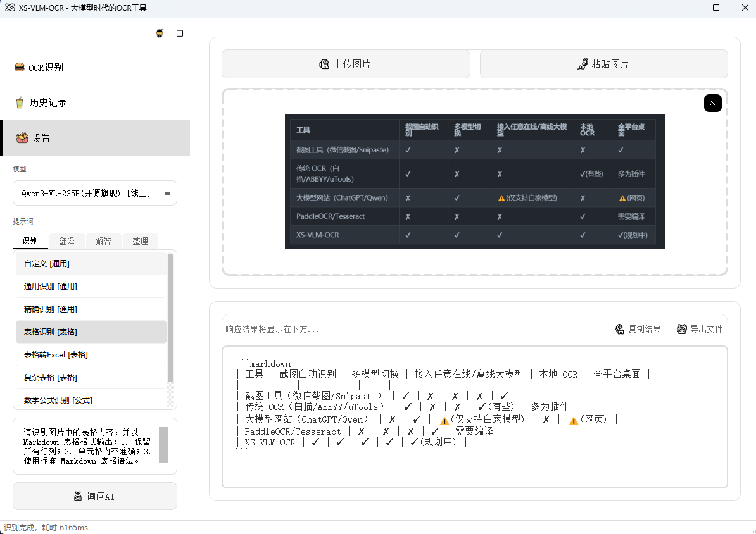Click the 导出文件 button
Image resolution: width=756 pixels, height=534 pixels.
pos(700,329)
